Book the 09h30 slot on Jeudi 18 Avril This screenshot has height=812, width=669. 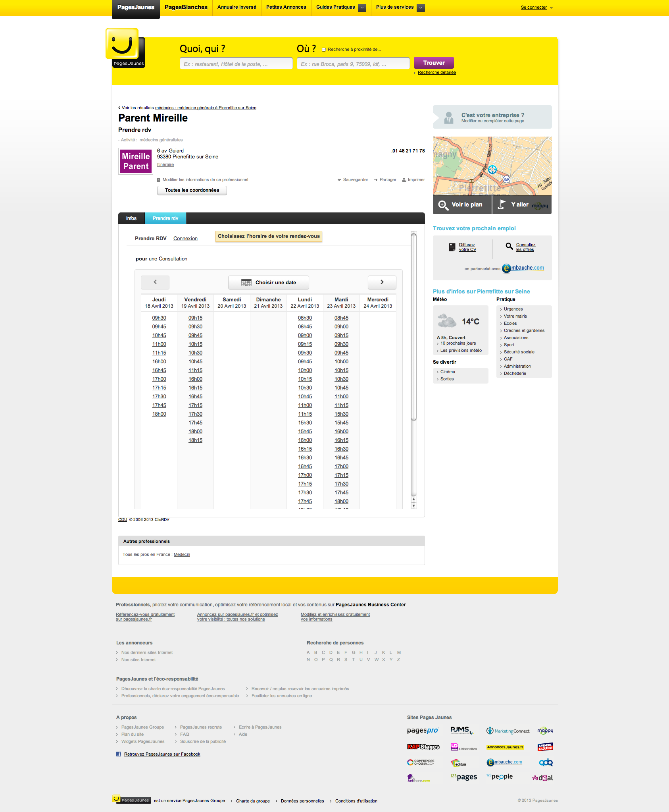click(x=159, y=318)
